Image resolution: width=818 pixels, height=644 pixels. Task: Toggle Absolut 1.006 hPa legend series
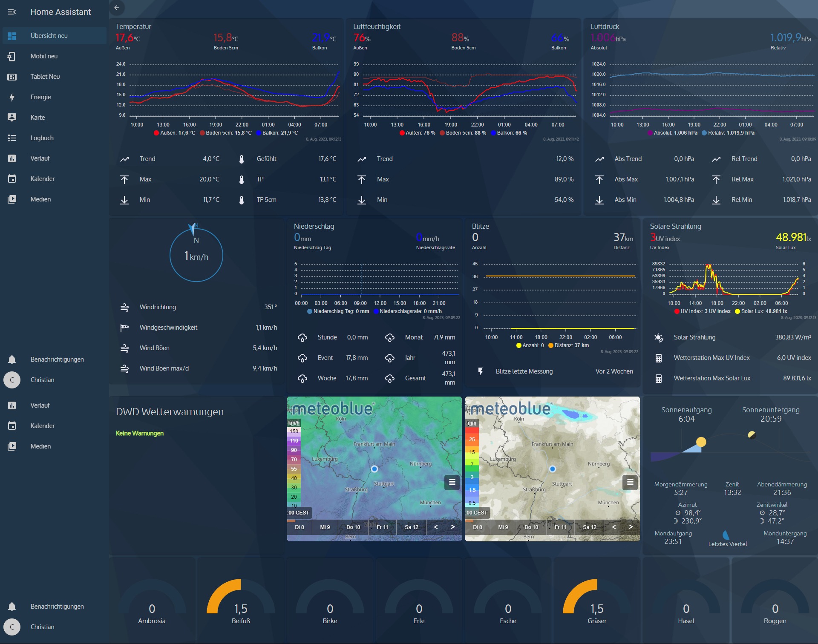click(x=673, y=133)
